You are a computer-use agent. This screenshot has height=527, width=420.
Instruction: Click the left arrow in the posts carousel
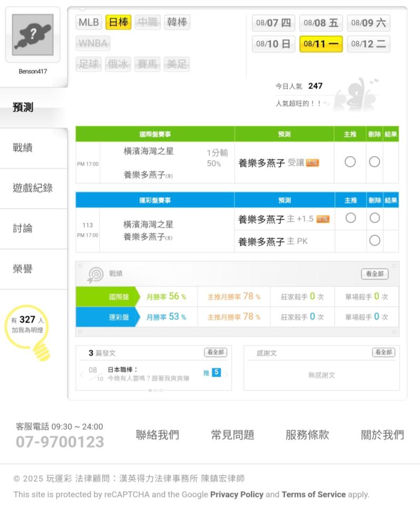coord(82,374)
